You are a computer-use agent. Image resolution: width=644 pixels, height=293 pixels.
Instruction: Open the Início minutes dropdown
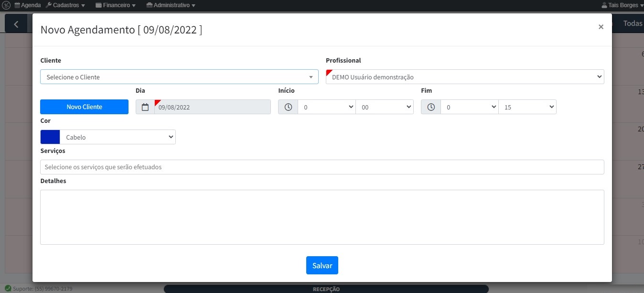pyautogui.click(x=385, y=107)
